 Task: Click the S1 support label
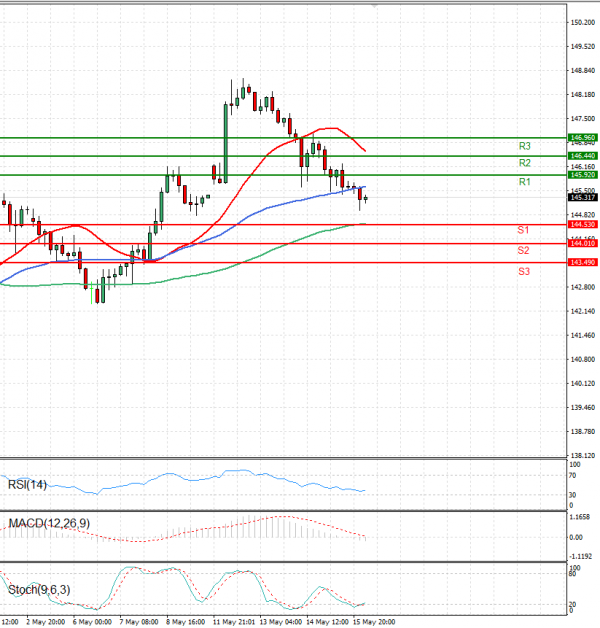(x=523, y=230)
